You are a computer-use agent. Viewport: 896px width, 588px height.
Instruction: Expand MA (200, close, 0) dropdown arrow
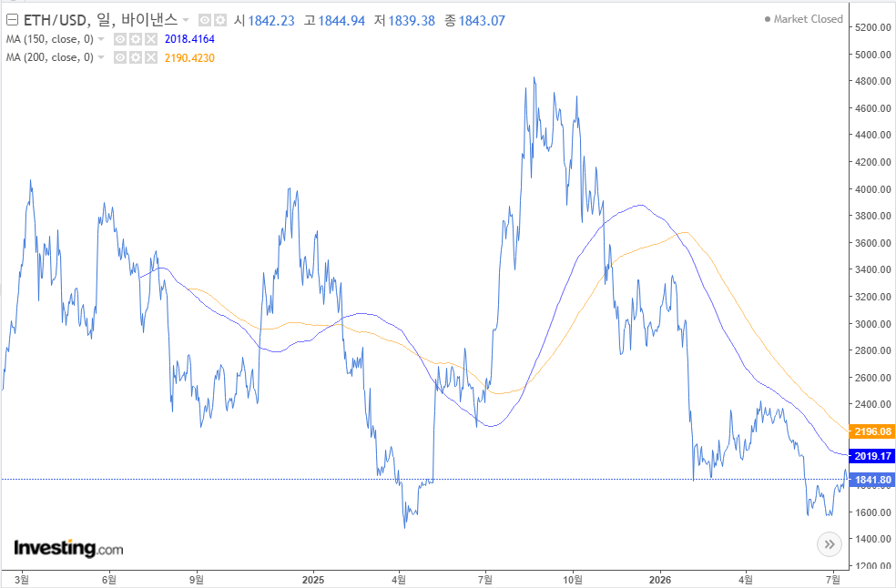[x=101, y=57]
